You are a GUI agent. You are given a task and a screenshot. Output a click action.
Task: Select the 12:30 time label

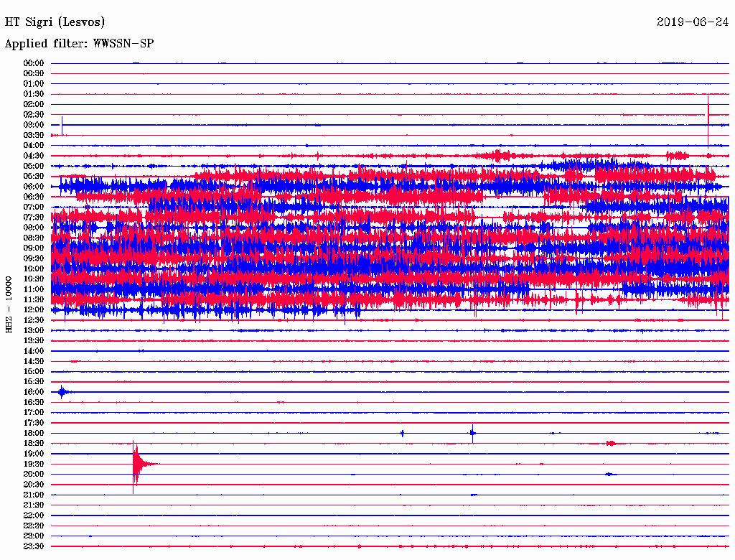click(x=34, y=320)
